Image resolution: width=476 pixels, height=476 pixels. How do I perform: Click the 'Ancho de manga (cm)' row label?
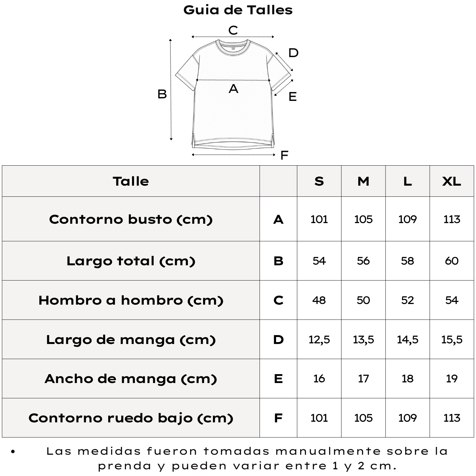[131, 379]
